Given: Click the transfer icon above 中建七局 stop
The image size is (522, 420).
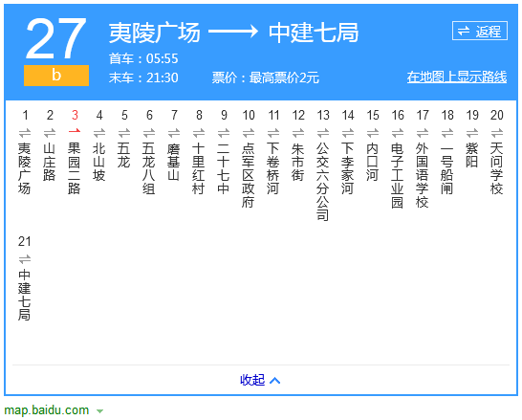Looking at the screenshot, I should coord(25,259).
